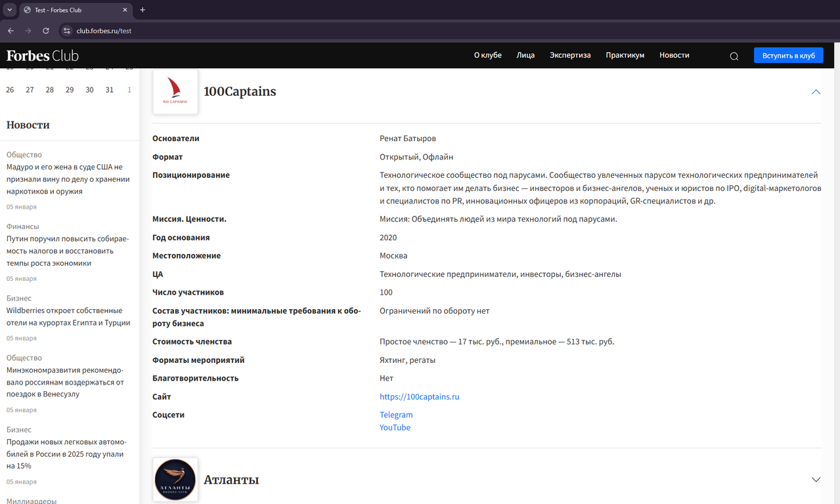Click the 100 Captains sailboat logo
This screenshot has width=840, height=504.
coord(175,92)
